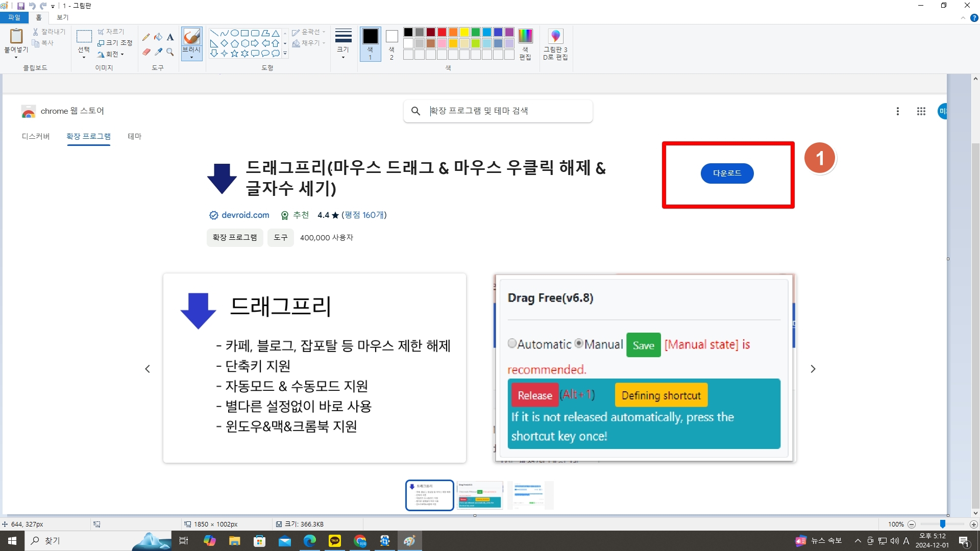
Task: Click the green Save button in the canvas image
Action: tap(643, 345)
